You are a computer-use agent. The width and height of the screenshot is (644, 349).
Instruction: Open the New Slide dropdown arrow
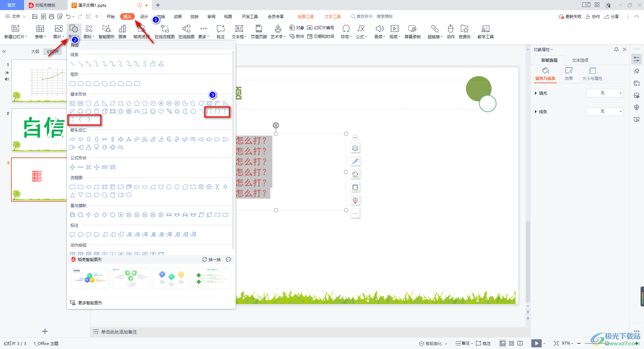[x=26, y=37]
